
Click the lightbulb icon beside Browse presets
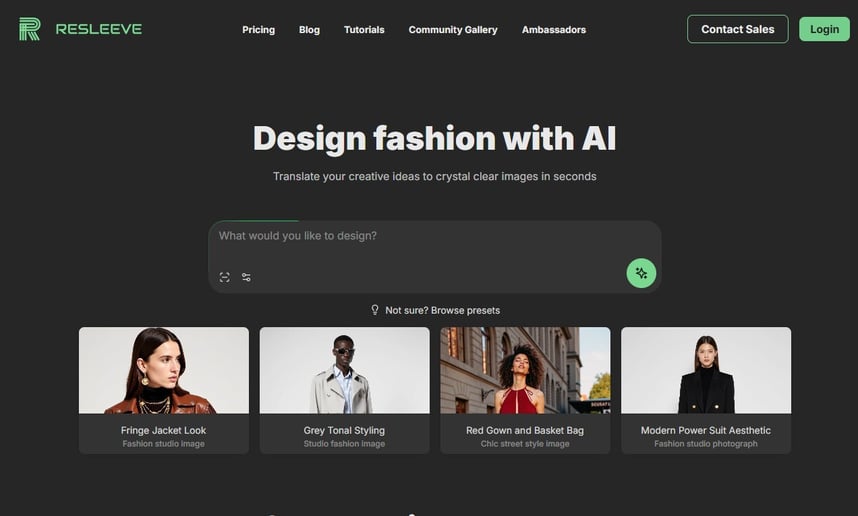pos(375,310)
